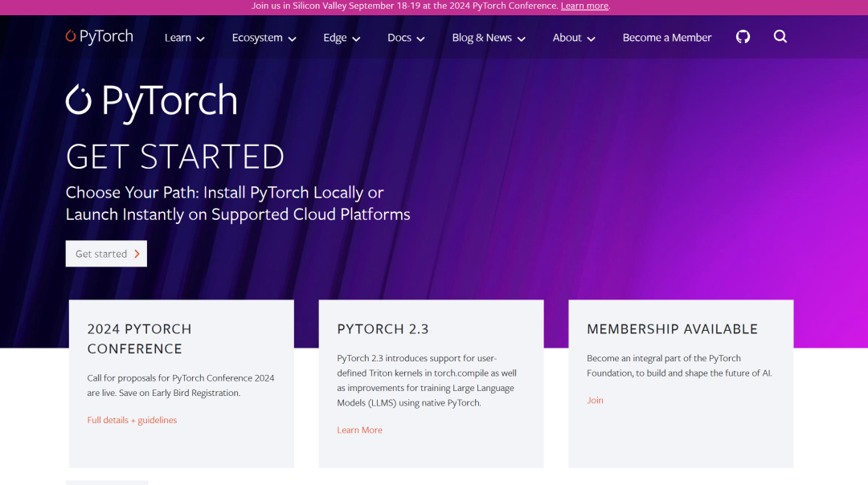The height and width of the screenshot is (485, 868).
Task: Open Full details + guidelines link
Action: point(132,420)
